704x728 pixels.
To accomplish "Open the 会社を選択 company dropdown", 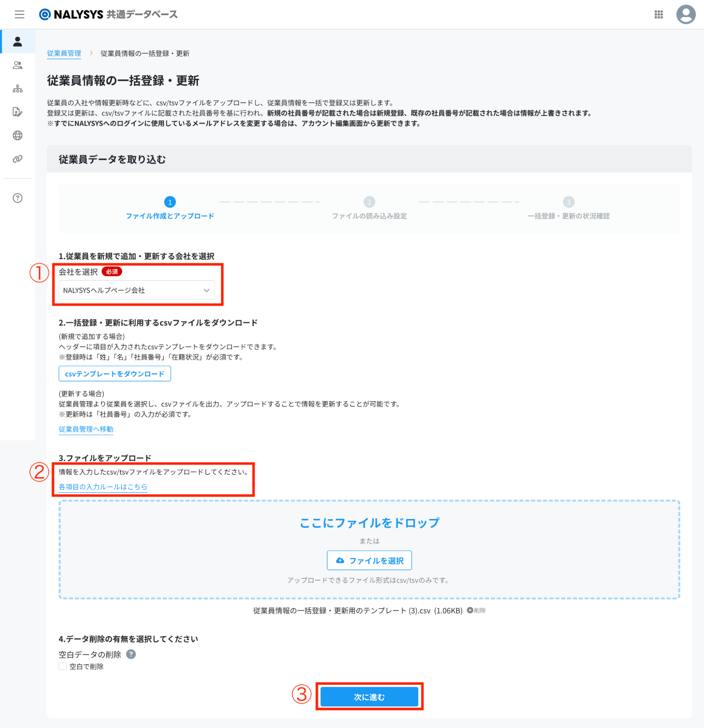I will [x=137, y=290].
